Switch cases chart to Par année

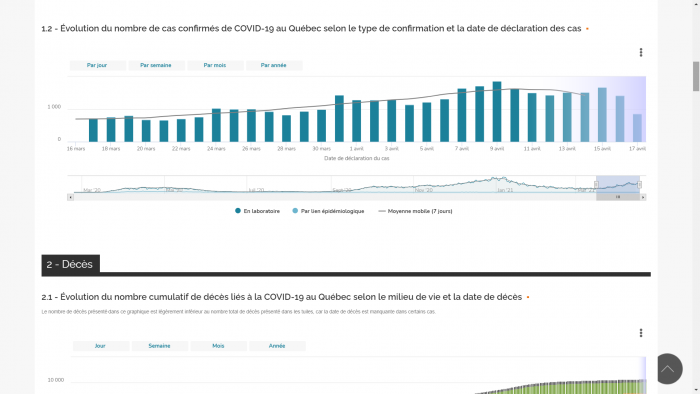(x=274, y=65)
